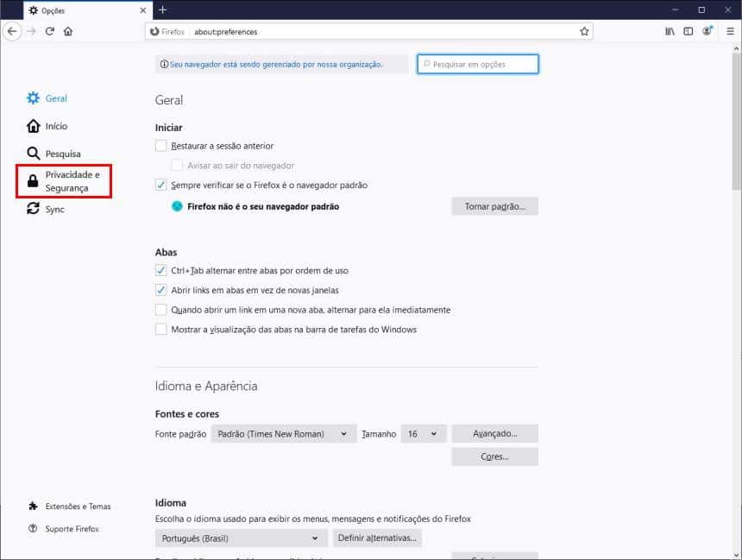Toggle Restaurar a sessão anterior checkbox

160,145
